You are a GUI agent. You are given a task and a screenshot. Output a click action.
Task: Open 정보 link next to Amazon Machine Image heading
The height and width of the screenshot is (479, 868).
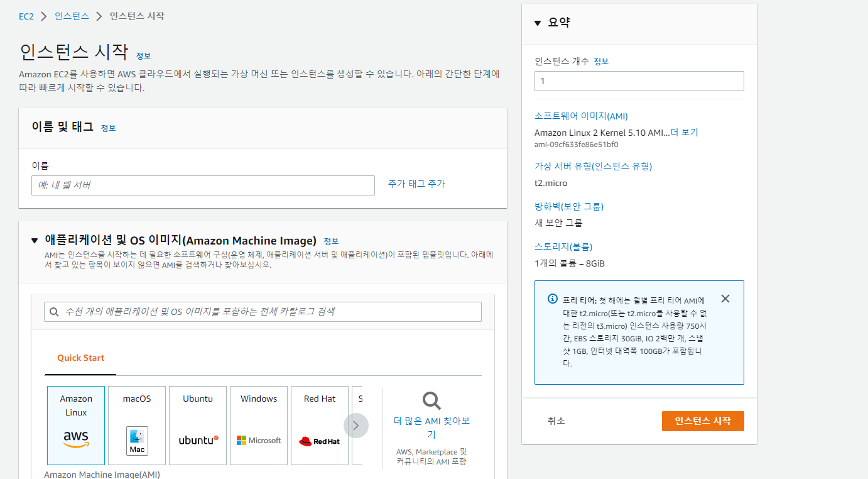pos(331,241)
